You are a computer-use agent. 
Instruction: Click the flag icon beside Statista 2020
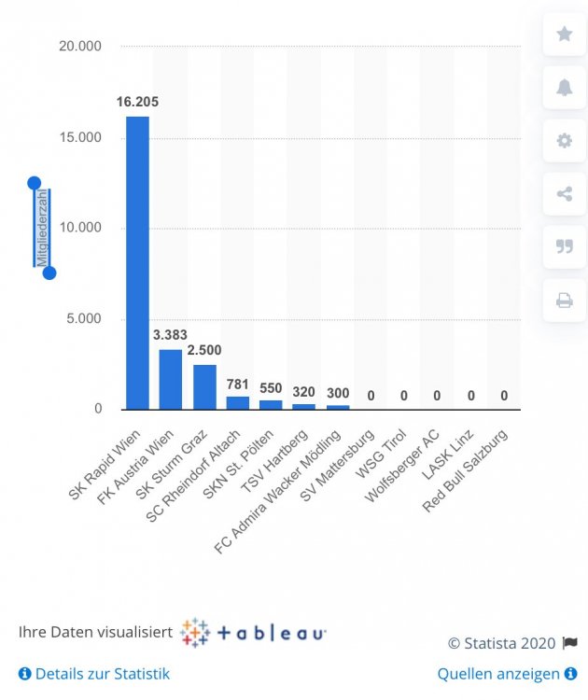tap(570, 643)
